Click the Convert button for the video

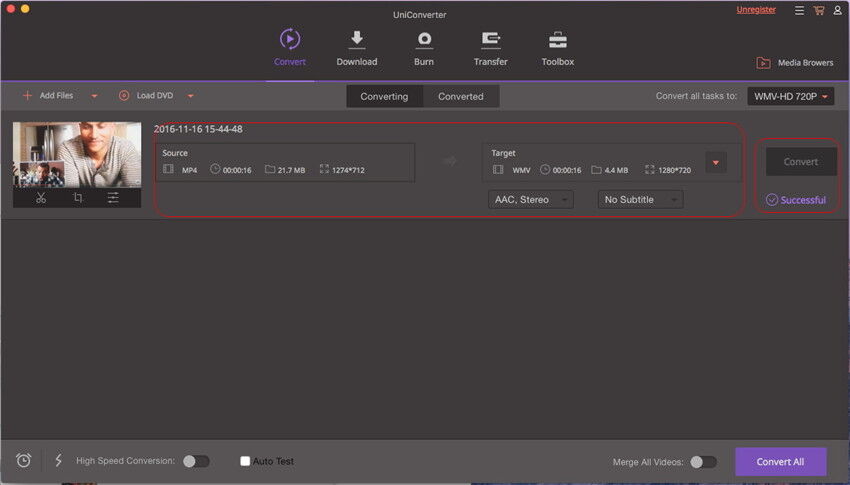(x=801, y=161)
